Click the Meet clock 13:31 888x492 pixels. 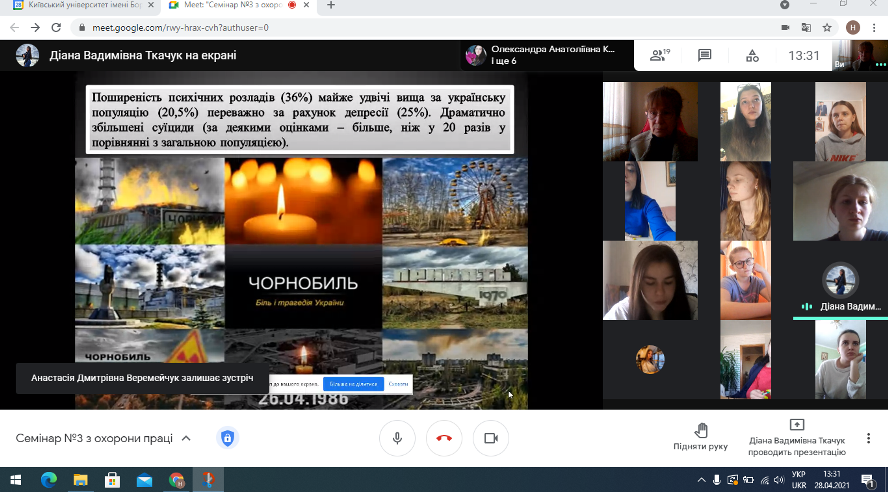click(804, 55)
